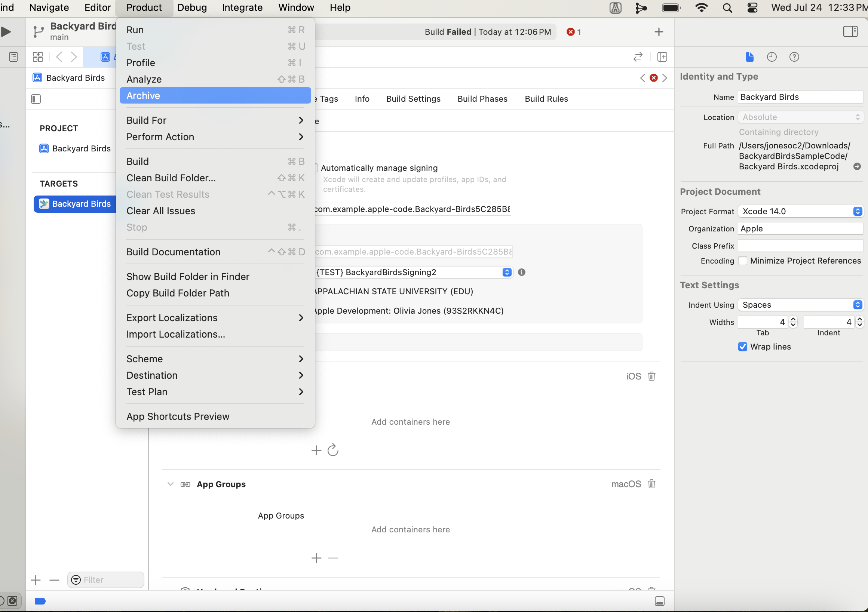
Task: Select the File inspector icon
Action: (x=750, y=57)
